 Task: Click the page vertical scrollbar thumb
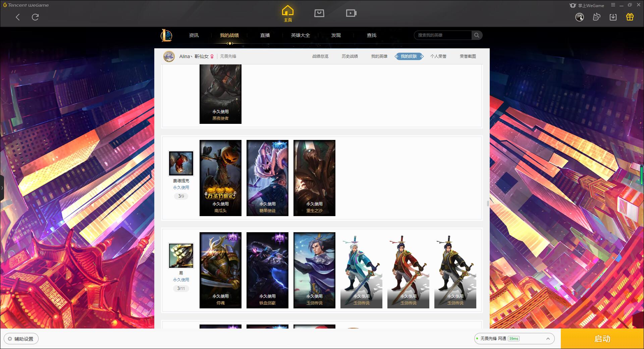point(488,203)
